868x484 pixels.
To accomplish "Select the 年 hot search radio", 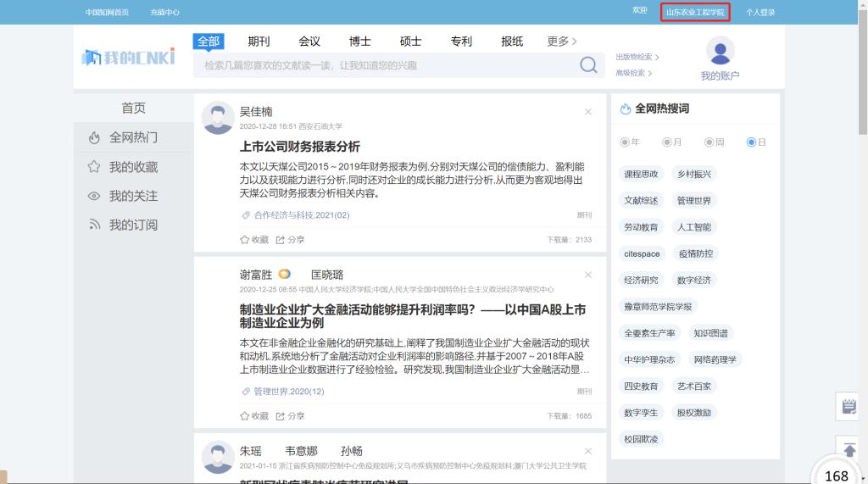I will point(626,142).
